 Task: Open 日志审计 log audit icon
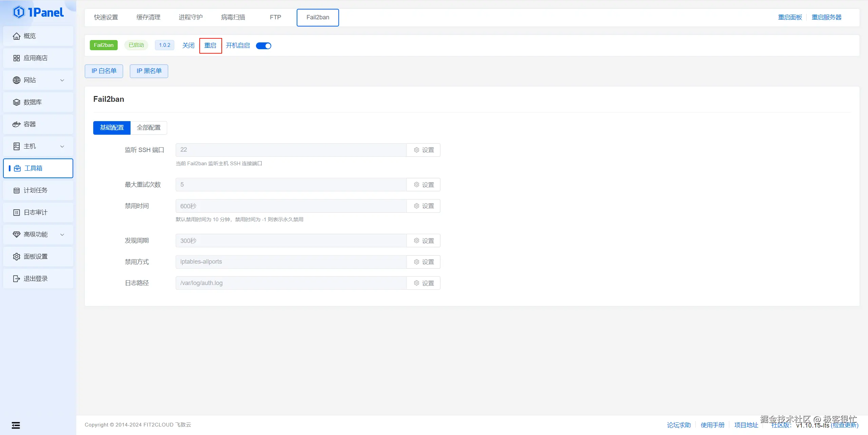[16, 212]
